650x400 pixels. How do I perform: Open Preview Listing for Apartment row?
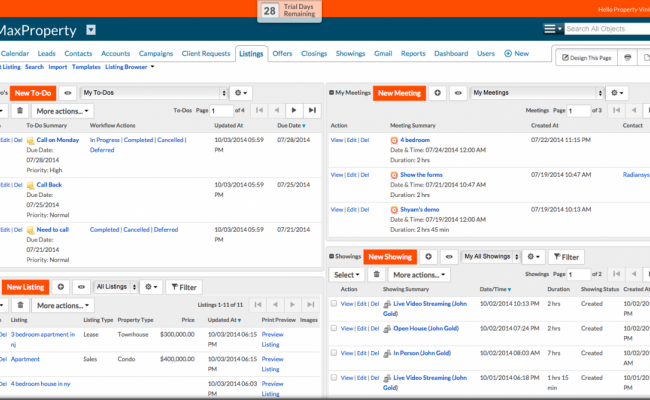(x=272, y=364)
